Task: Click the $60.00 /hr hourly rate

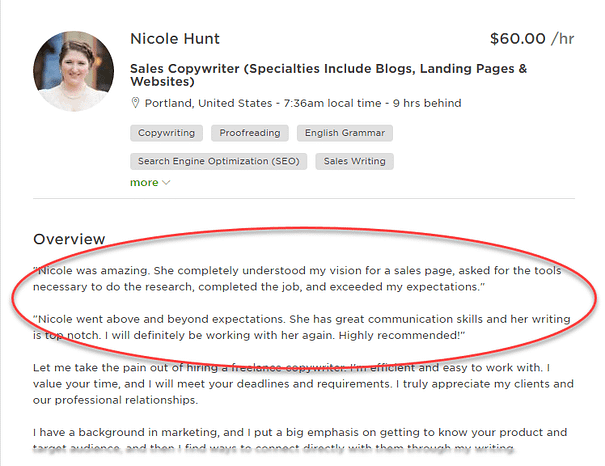Action: [532, 40]
